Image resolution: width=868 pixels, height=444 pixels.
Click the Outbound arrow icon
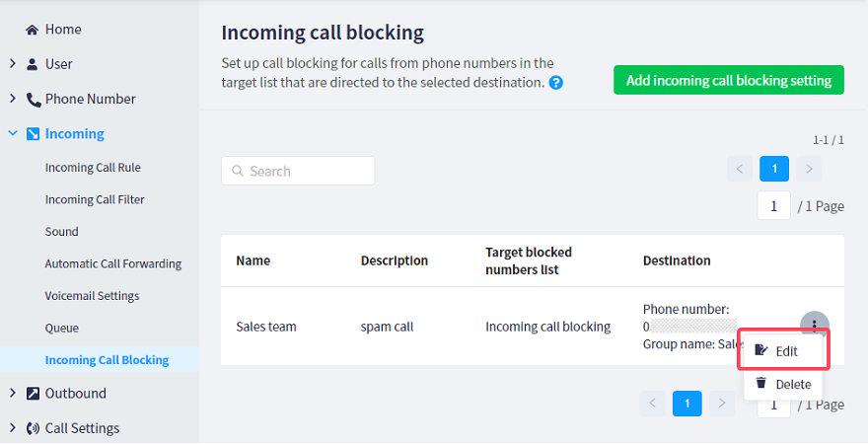point(33,393)
